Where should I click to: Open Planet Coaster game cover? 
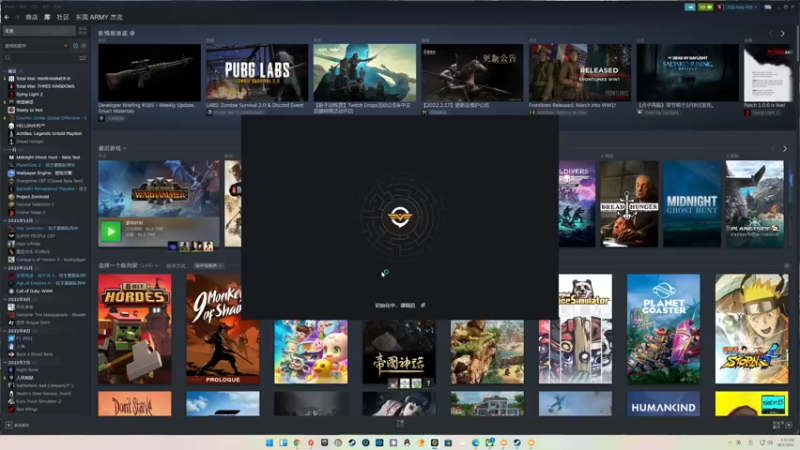[663, 329]
